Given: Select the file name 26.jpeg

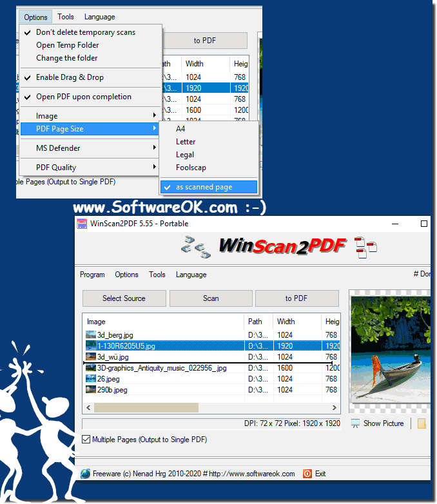Looking at the screenshot, I should [x=108, y=378].
